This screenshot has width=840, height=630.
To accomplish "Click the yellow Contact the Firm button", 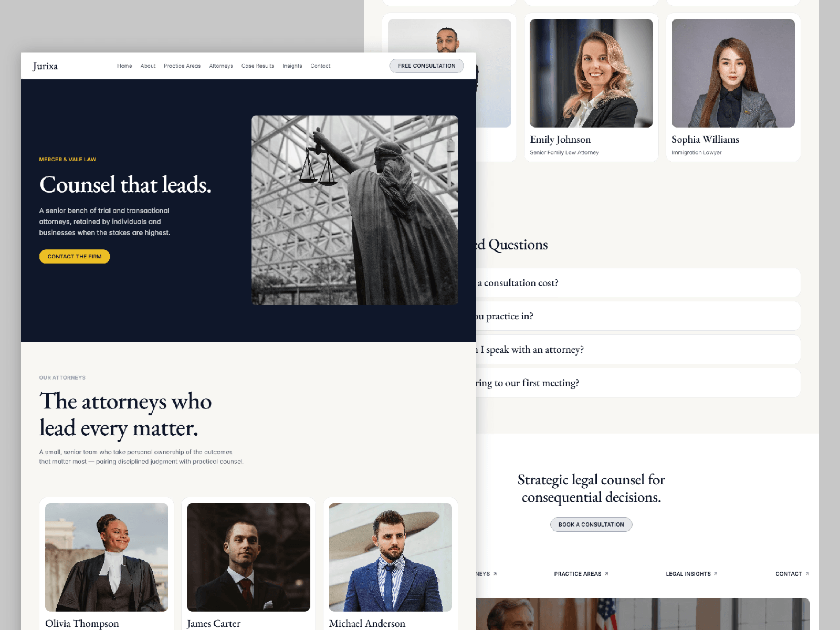I will (75, 257).
